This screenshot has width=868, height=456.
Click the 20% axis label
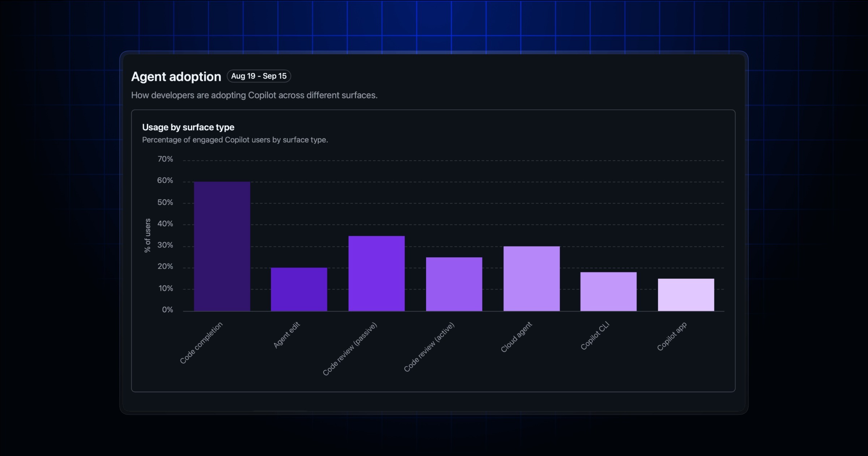click(x=165, y=267)
